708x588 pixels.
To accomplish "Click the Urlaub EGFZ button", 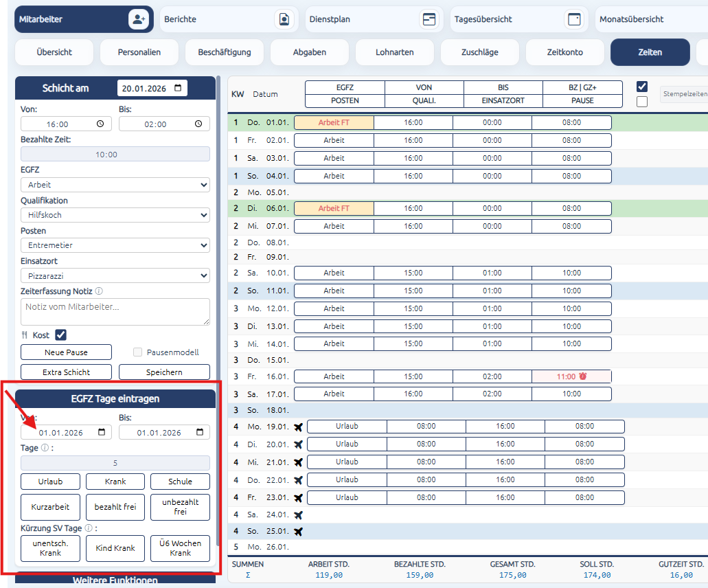I will [50, 482].
